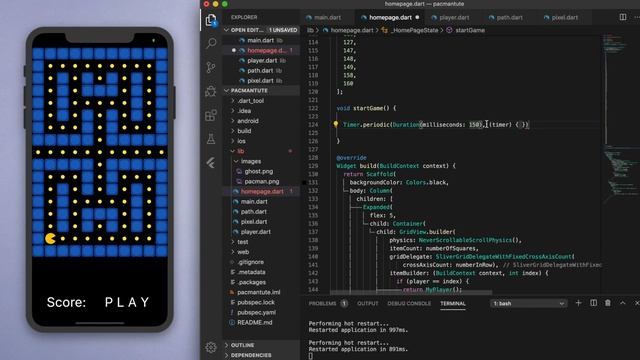Open the Testing flask view
This screenshot has width=640, height=360.
[211, 139]
